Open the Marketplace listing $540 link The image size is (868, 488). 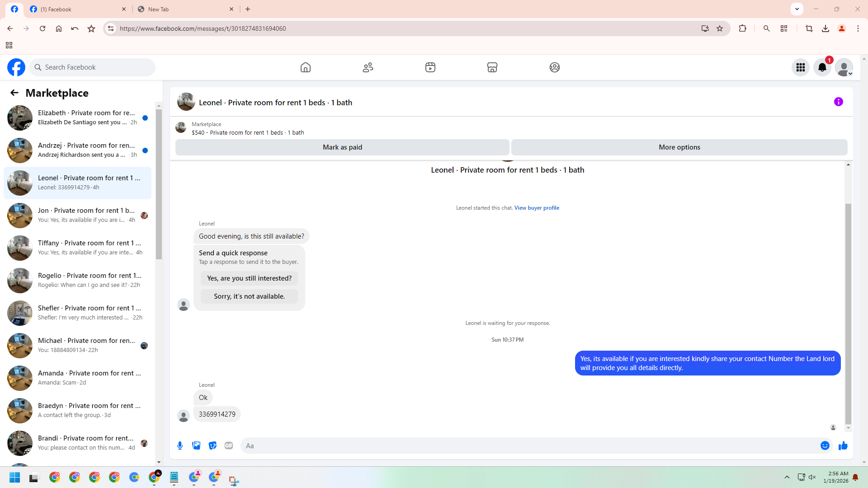point(248,132)
